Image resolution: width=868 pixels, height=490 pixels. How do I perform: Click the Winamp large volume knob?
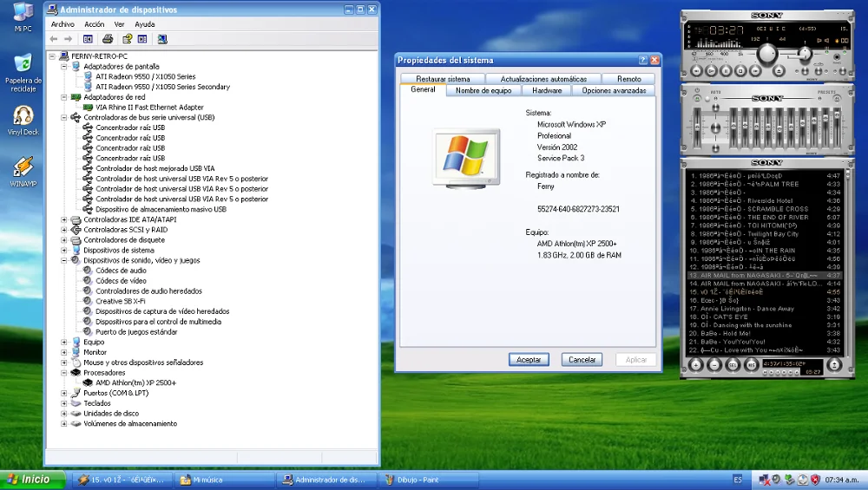coord(767,53)
